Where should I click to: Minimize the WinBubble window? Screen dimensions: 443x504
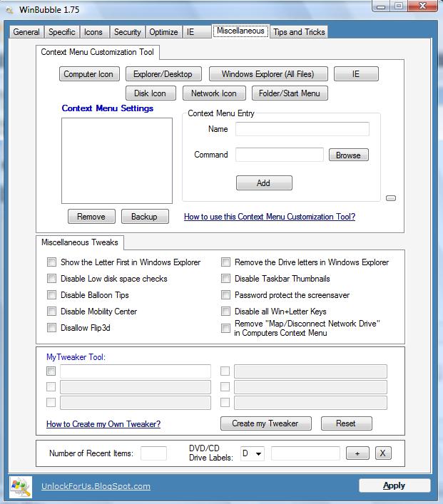[381, 6]
